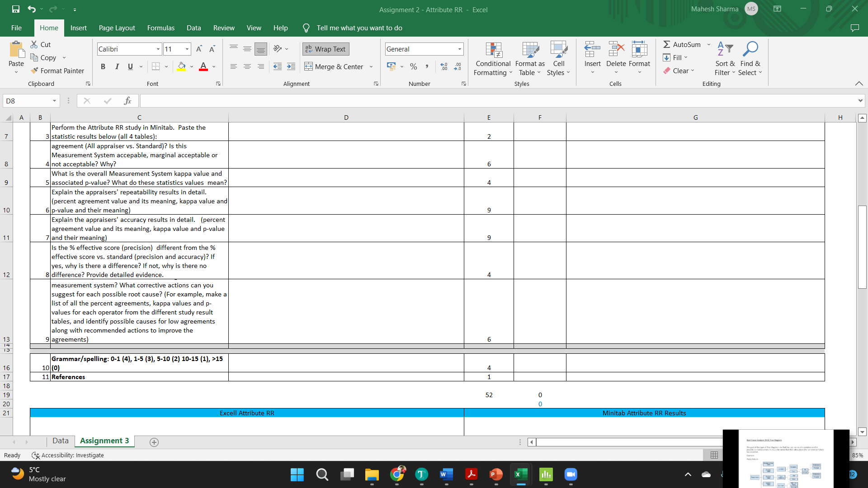The height and width of the screenshot is (488, 868).
Task: Apply bold formatting to selected cell
Action: [x=103, y=66]
